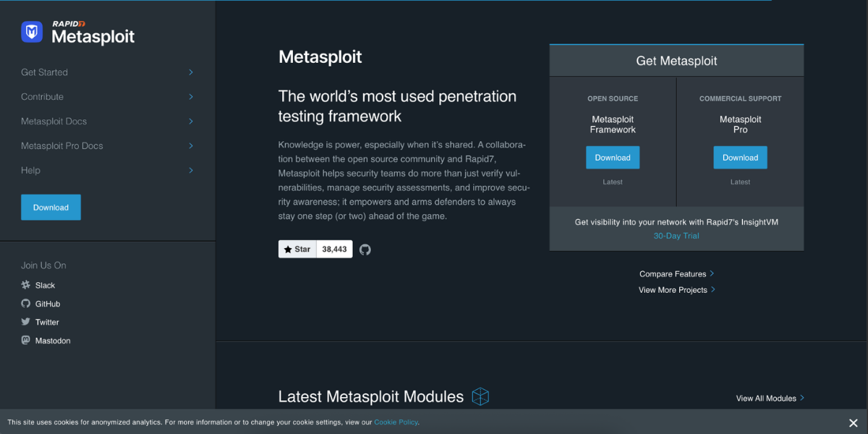
Task: Open the Get Started menu item
Action: [x=45, y=72]
